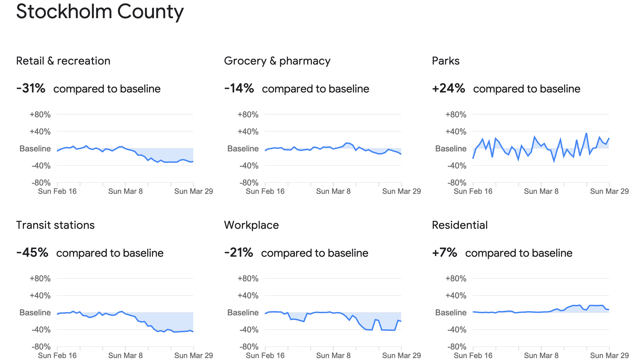This screenshot has width=644, height=362.
Task: Click Sun Feb 16 on Parks chart axis
Action: (473, 191)
